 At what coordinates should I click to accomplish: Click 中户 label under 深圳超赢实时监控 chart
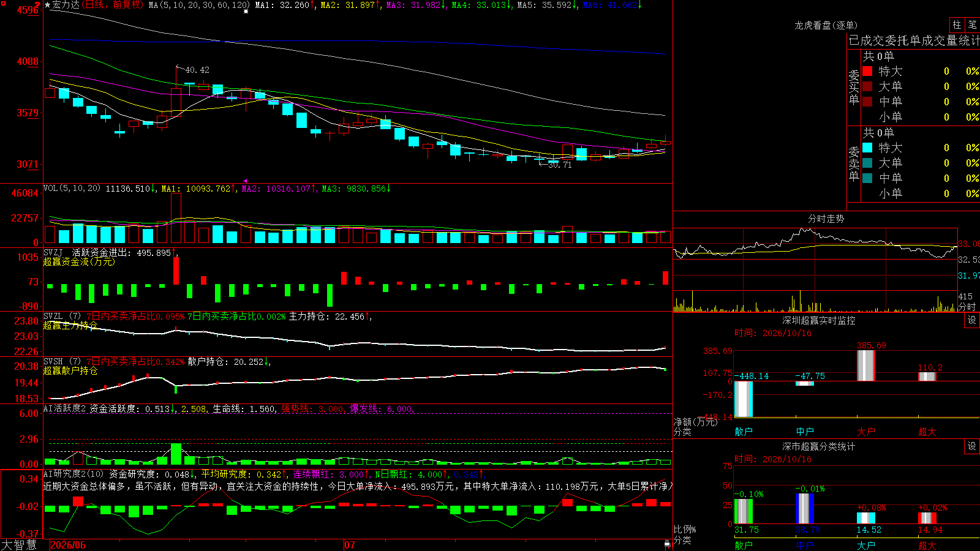coord(805,432)
